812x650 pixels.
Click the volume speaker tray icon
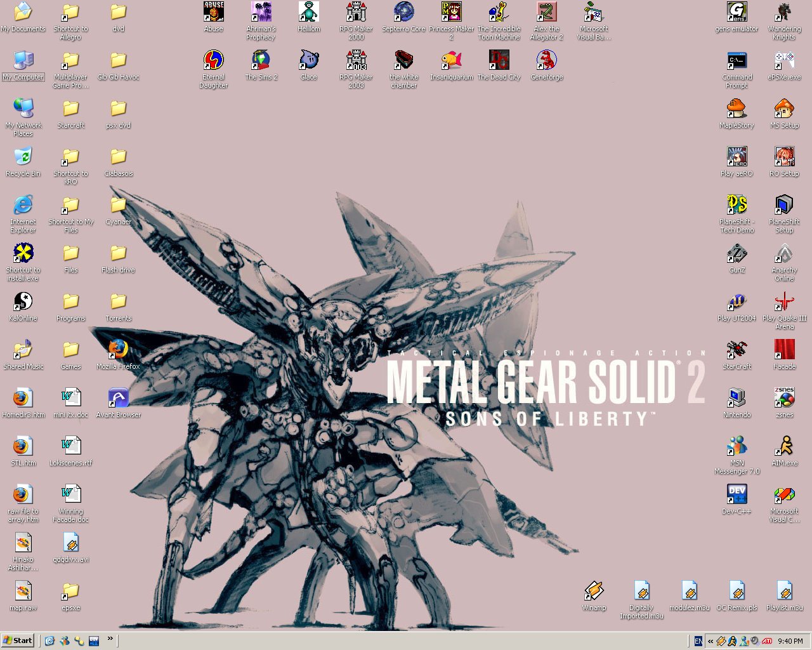pyautogui.click(x=755, y=641)
